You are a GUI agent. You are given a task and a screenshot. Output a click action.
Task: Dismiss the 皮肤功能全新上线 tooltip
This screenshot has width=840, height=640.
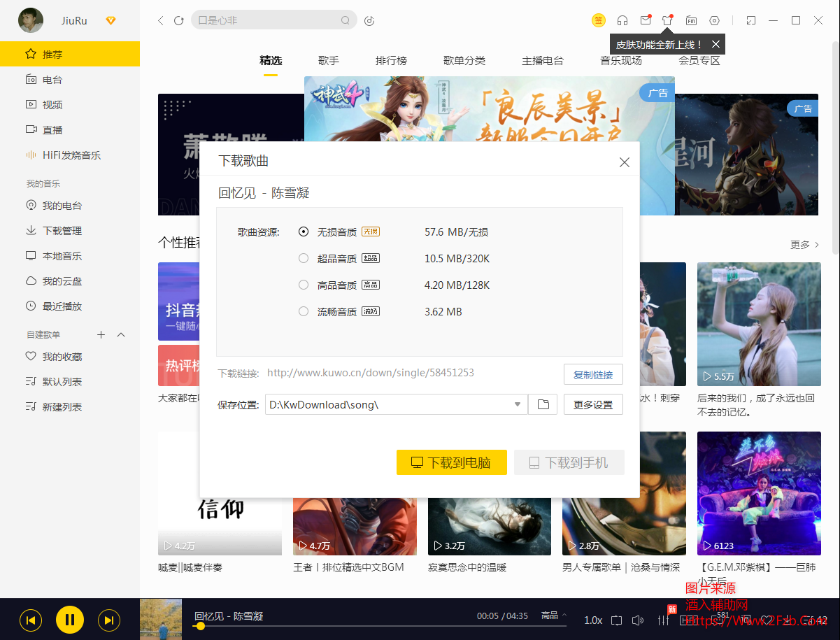(x=716, y=44)
